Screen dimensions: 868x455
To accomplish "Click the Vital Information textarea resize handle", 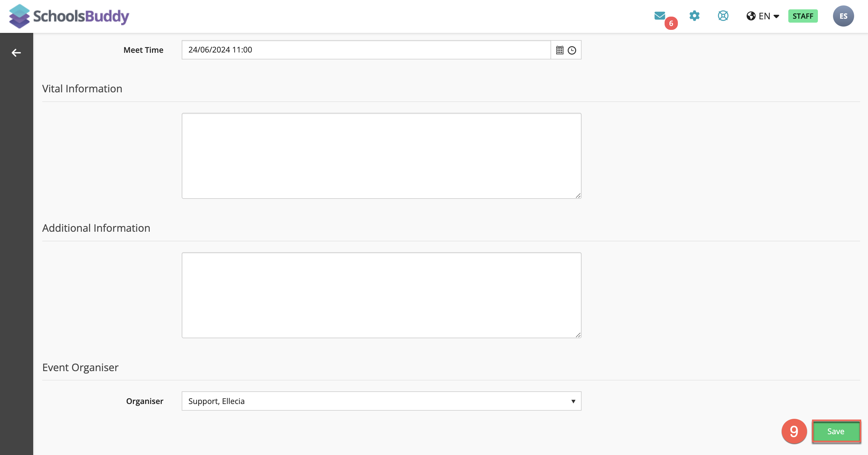I will (578, 195).
